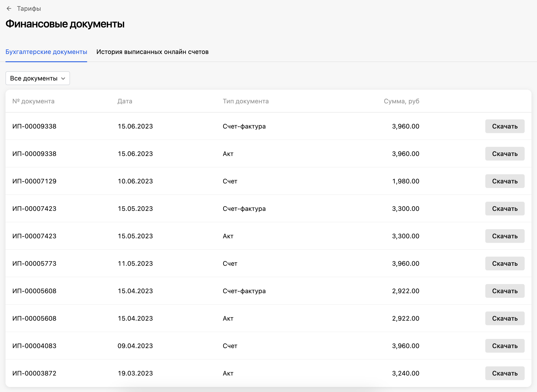Download Акт ИП-00007423 dated 15.05.2023
Image resolution: width=537 pixels, height=392 pixels.
(x=505, y=236)
